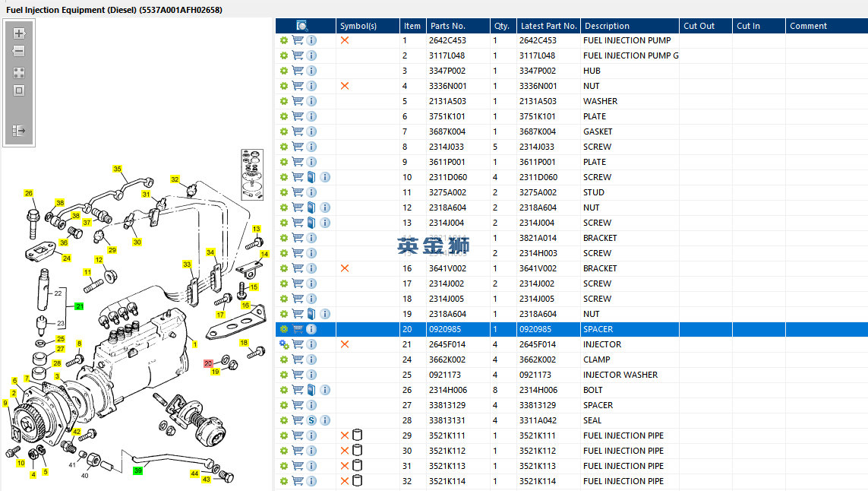Open document icon for SCREW 2314J004
The image size is (868, 491).
311,223
